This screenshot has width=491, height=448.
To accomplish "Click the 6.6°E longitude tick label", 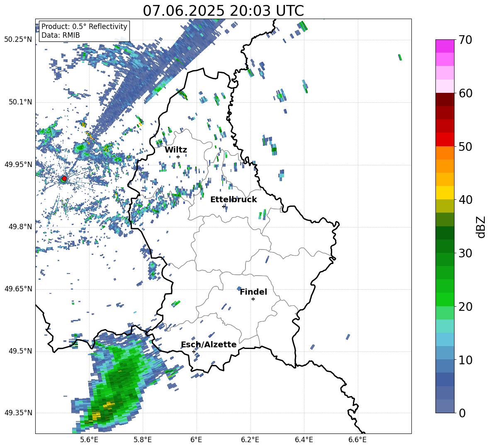I will 357,440.
